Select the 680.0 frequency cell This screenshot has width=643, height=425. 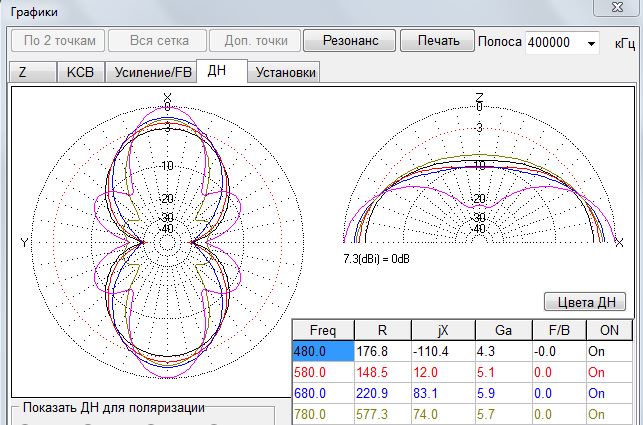(x=322, y=393)
